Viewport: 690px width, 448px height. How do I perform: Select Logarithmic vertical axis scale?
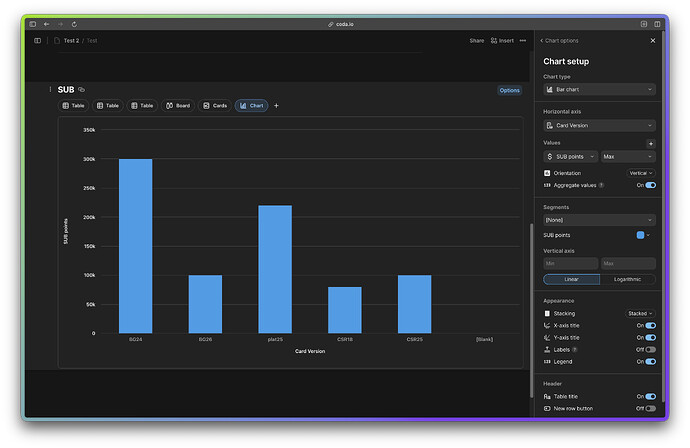(x=627, y=279)
